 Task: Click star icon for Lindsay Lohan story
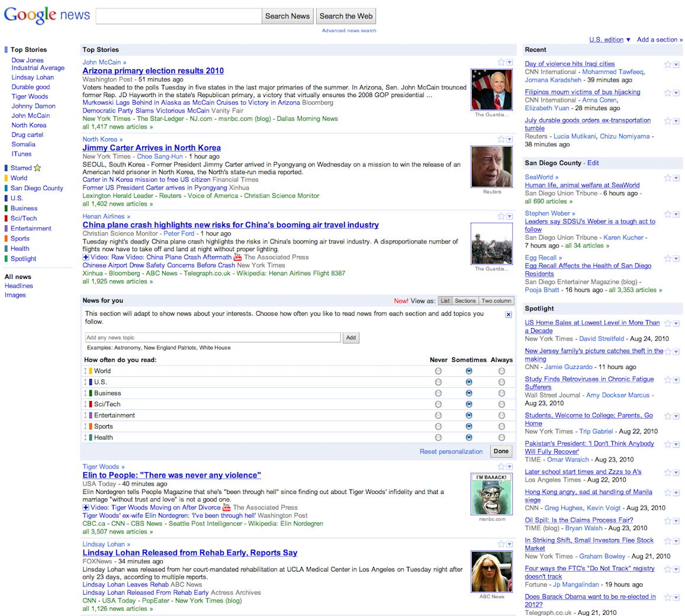pyautogui.click(x=501, y=544)
